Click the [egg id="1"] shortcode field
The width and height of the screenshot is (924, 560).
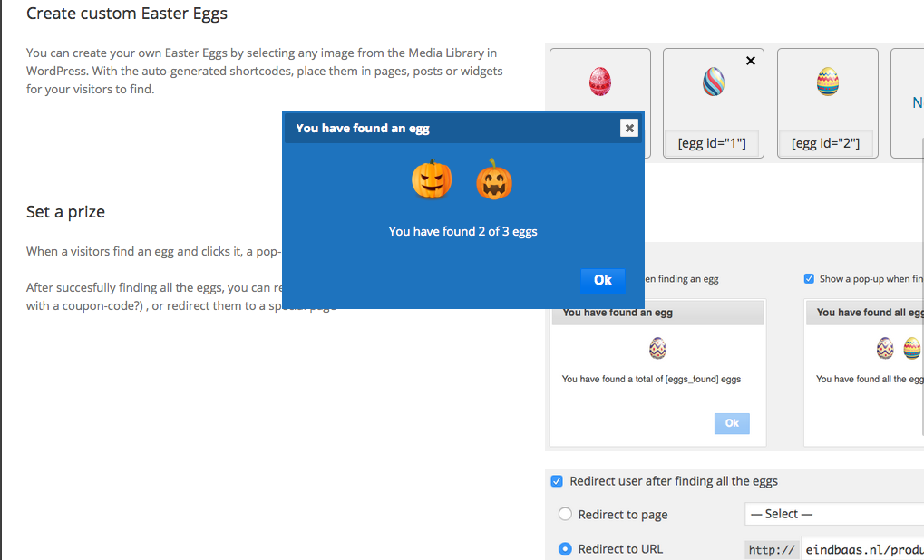(713, 143)
